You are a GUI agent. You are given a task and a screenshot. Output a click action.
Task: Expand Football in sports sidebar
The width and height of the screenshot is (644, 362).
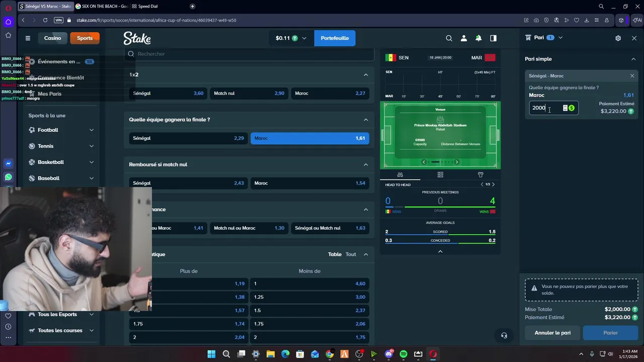(x=92, y=130)
